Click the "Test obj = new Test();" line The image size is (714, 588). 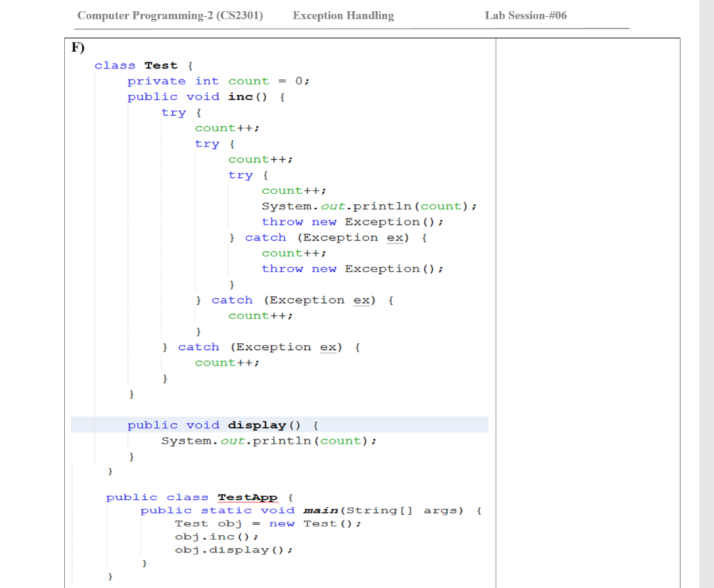click(268, 523)
